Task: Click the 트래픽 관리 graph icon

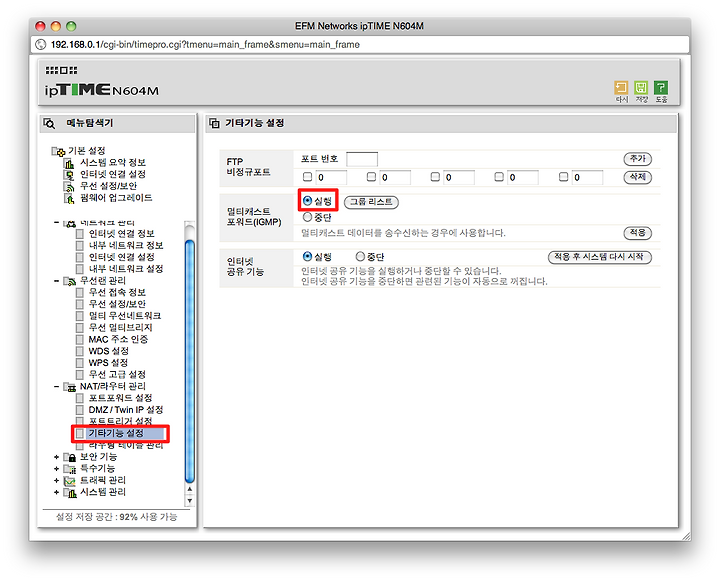Action: tap(69, 481)
